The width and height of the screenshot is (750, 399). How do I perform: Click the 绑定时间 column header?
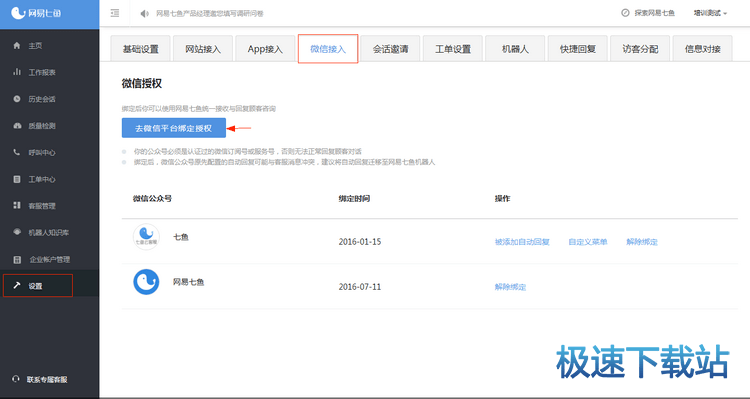pyautogui.click(x=354, y=198)
